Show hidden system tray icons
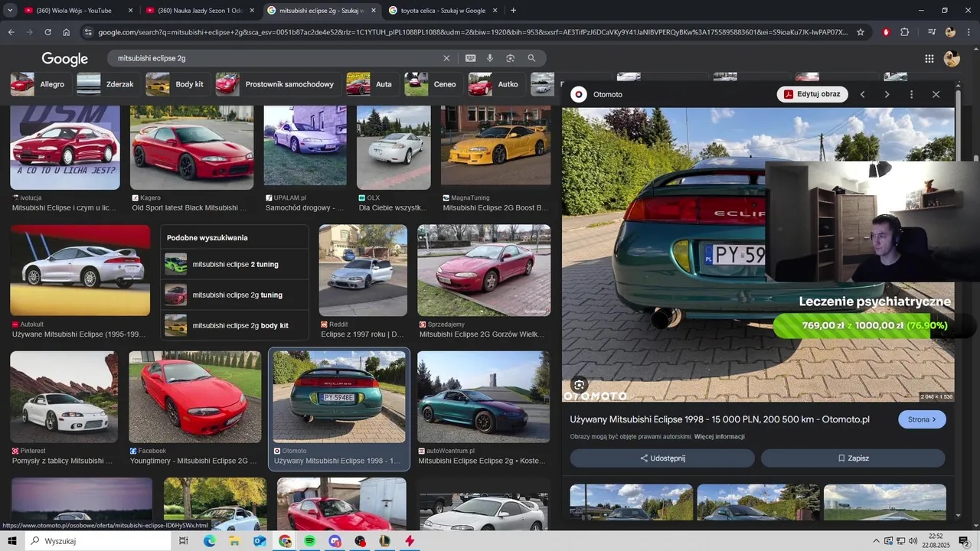The image size is (980, 551). [x=877, y=541]
